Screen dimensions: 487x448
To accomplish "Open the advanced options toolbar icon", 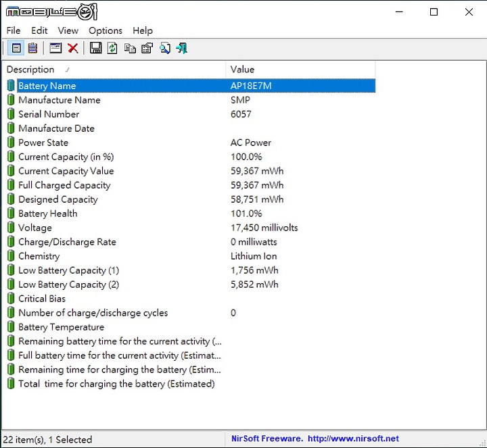I will tap(147, 48).
